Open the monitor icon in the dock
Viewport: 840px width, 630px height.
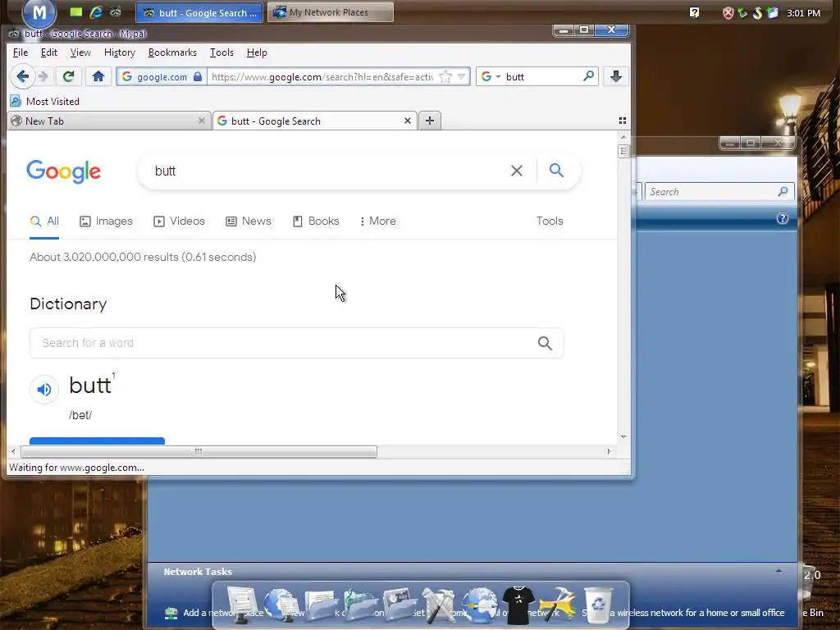[x=243, y=605]
